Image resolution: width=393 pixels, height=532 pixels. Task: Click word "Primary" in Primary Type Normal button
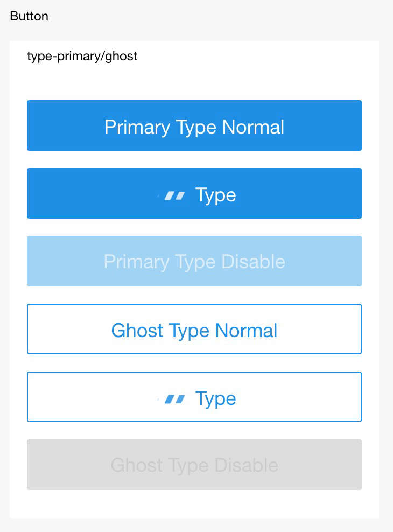(137, 127)
